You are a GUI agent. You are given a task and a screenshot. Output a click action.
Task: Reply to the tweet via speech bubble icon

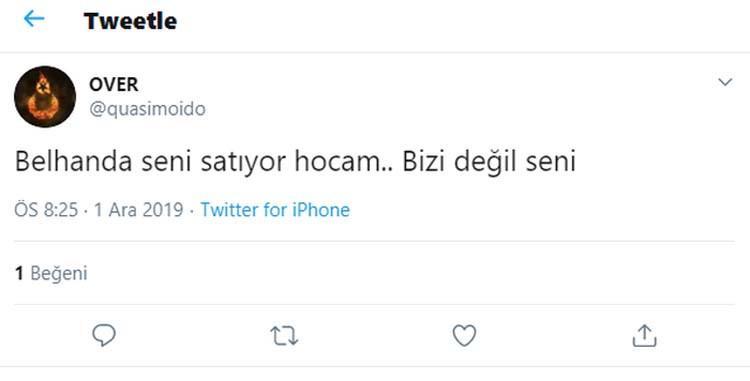[104, 336]
